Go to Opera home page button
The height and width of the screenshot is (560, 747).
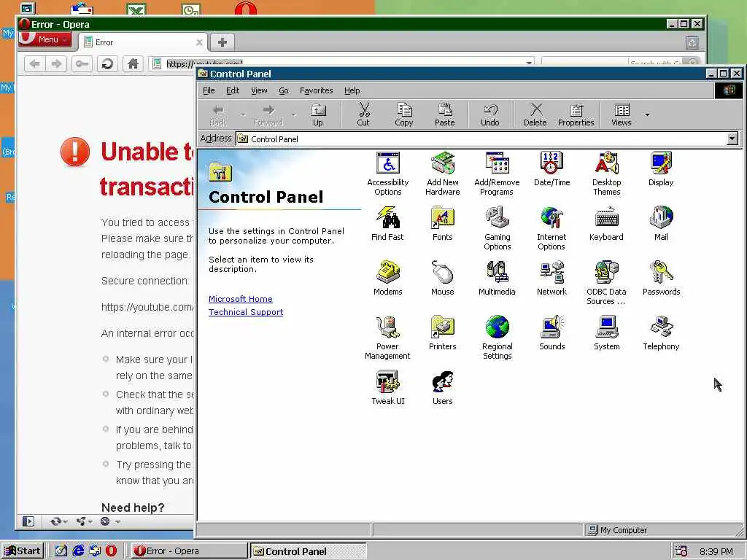133,63
